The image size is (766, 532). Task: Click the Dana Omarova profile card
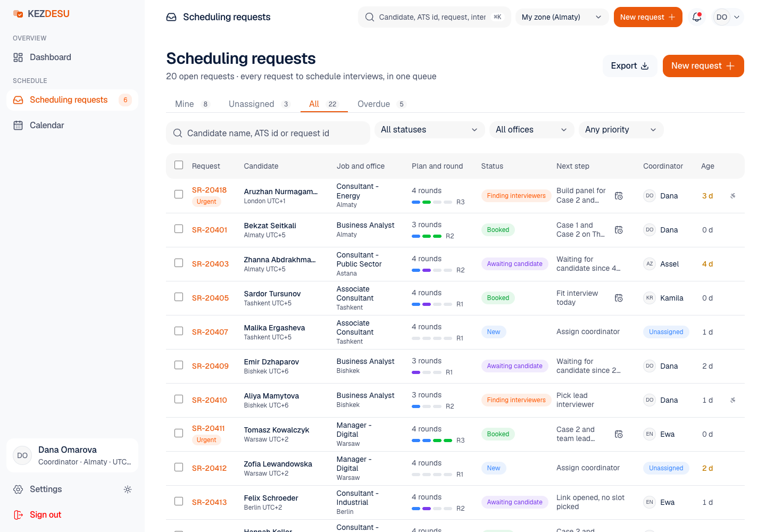(72, 455)
